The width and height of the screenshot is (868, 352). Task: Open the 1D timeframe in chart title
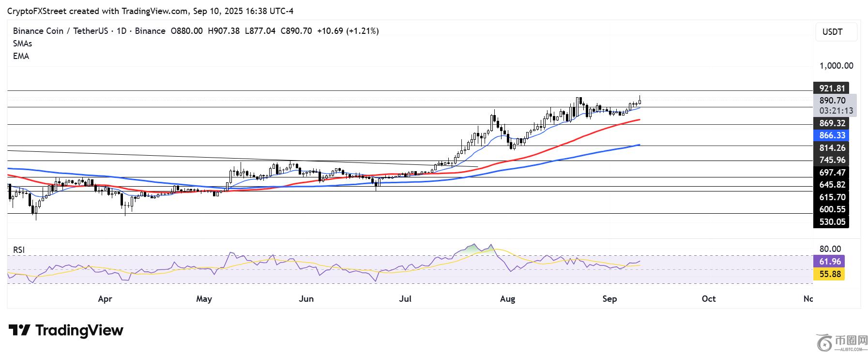click(121, 31)
